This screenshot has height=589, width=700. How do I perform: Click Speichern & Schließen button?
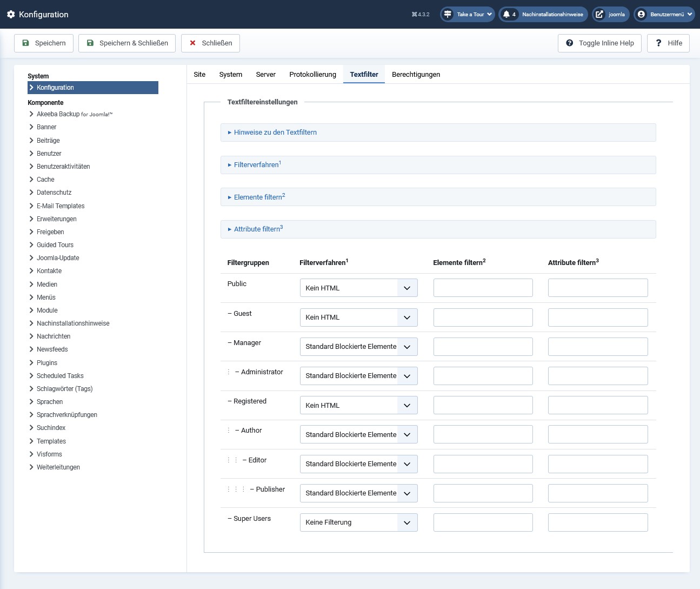(127, 43)
